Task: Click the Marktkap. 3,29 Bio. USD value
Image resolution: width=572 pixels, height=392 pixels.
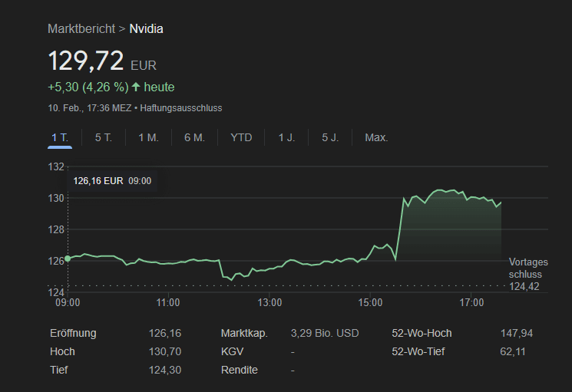Action: (x=325, y=333)
